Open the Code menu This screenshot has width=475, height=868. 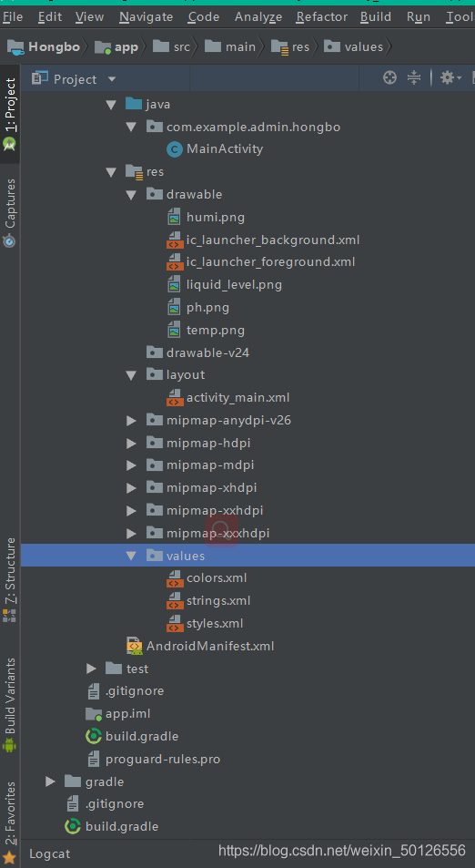[x=204, y=16]
